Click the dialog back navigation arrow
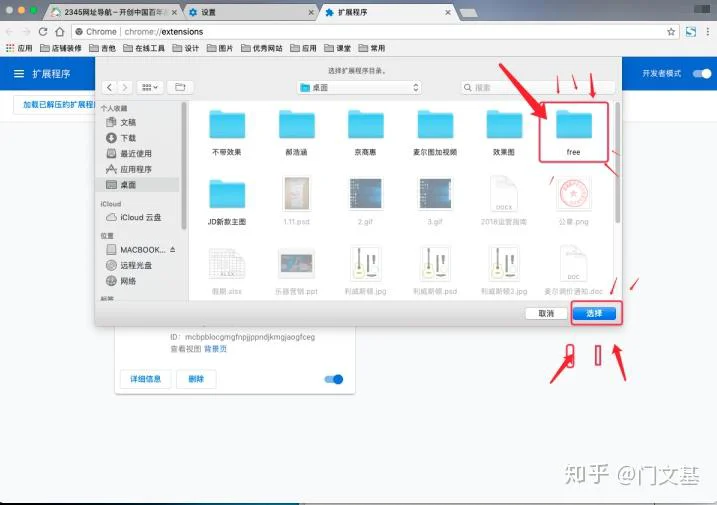The image size is (717, 505). (110, 87)
